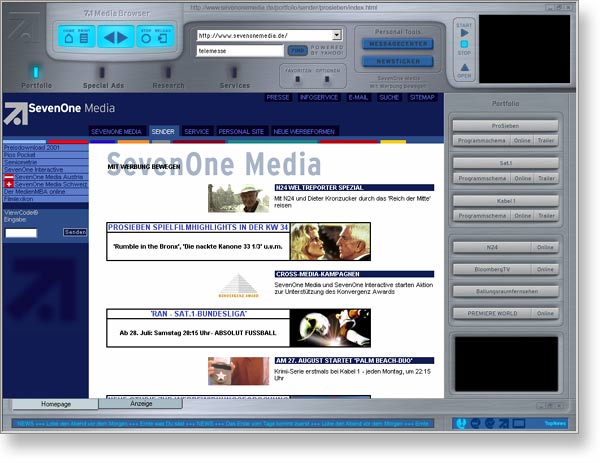Viewport: 600px width, 463px height.
Task: Toggle the Portfolio panel indicator
Action: click(37, 72)
